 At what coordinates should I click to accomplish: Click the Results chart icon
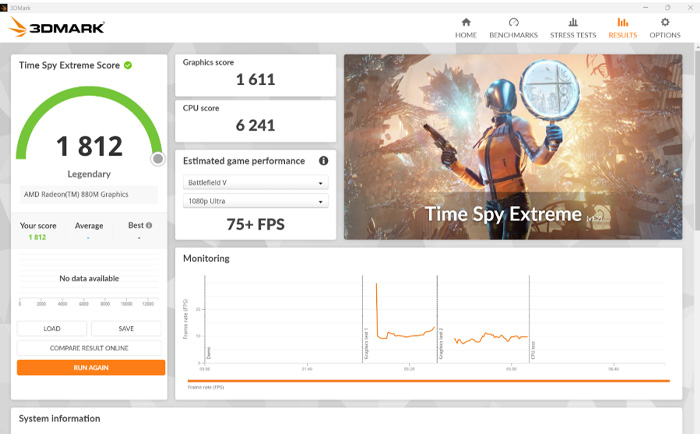(622, 23)
